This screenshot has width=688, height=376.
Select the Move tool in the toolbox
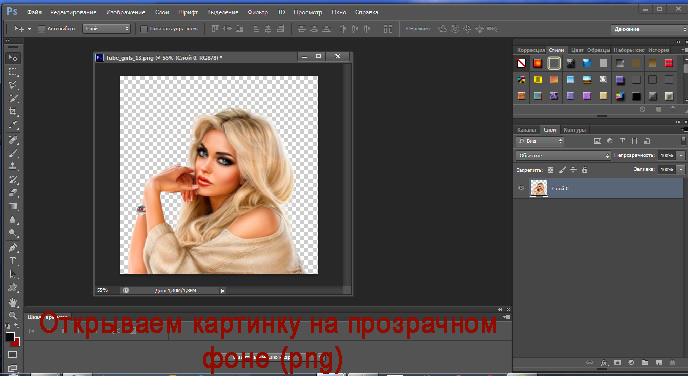pos(13,58)
